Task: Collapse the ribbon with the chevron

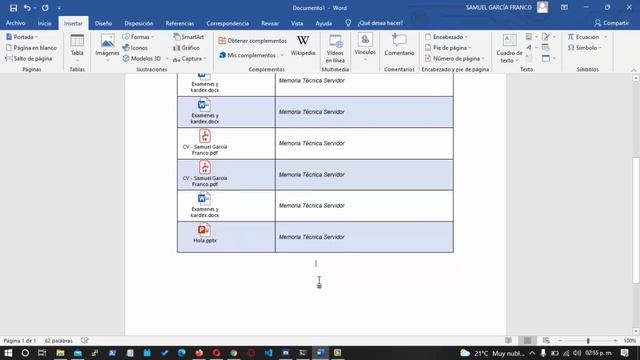Action: pyautogui.click(x=633, y=70)
